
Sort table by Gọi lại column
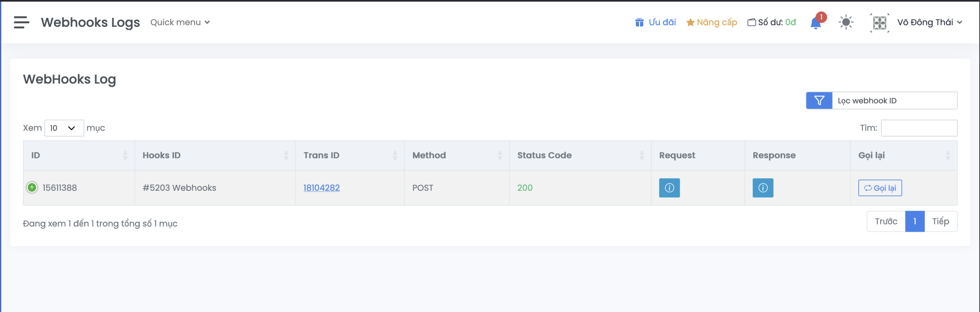click(904, 155)
